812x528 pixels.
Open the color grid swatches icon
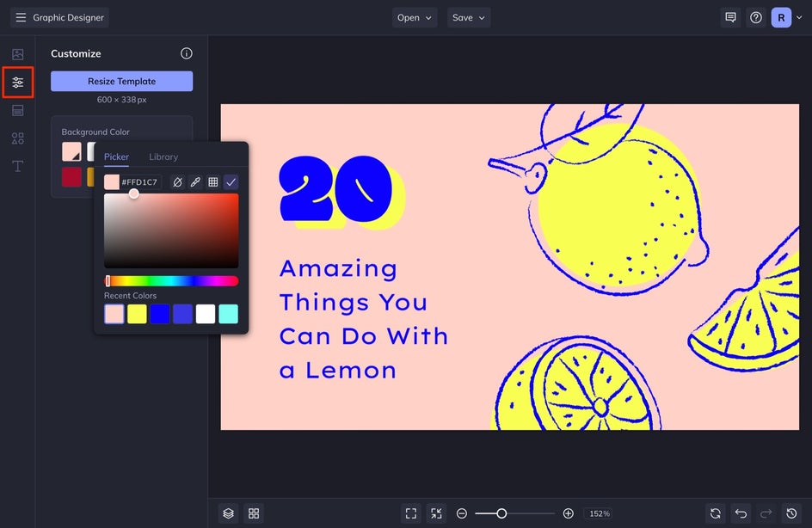coord(212,182)
